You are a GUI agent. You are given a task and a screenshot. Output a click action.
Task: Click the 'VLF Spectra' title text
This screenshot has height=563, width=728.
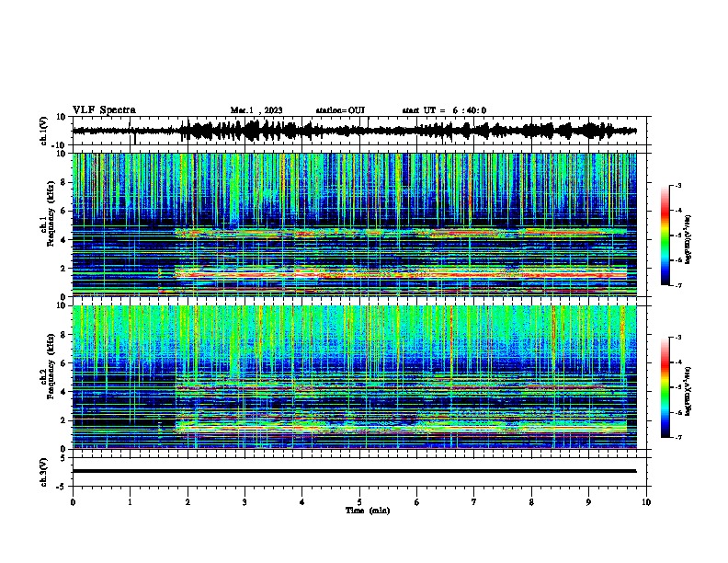click(104, 110)
